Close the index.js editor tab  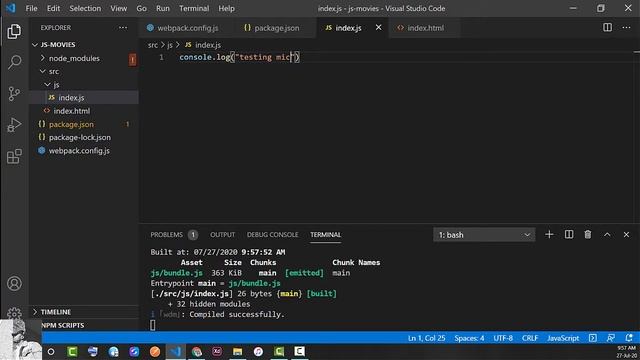(379, 27)
